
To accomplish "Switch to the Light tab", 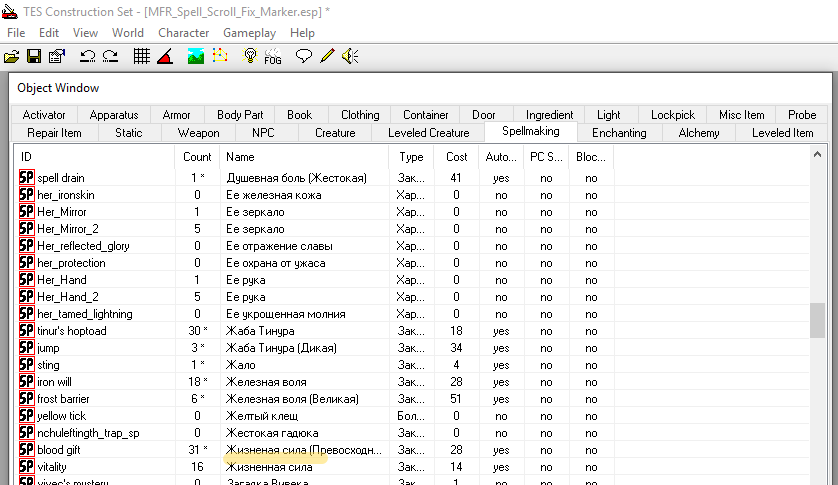I will pos(609,115).
